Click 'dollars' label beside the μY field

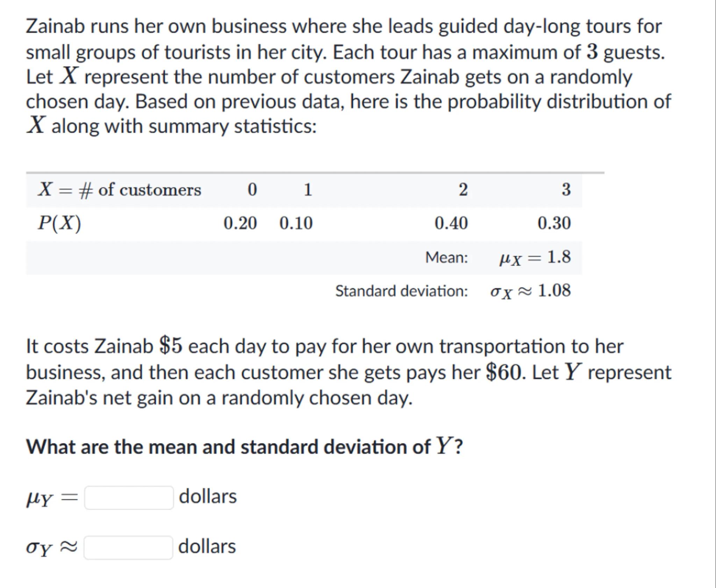208,497
